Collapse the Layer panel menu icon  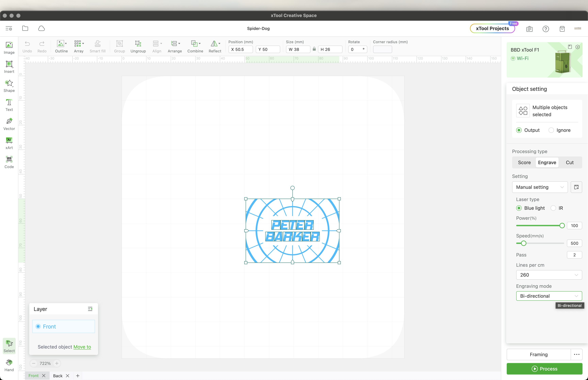90,309
